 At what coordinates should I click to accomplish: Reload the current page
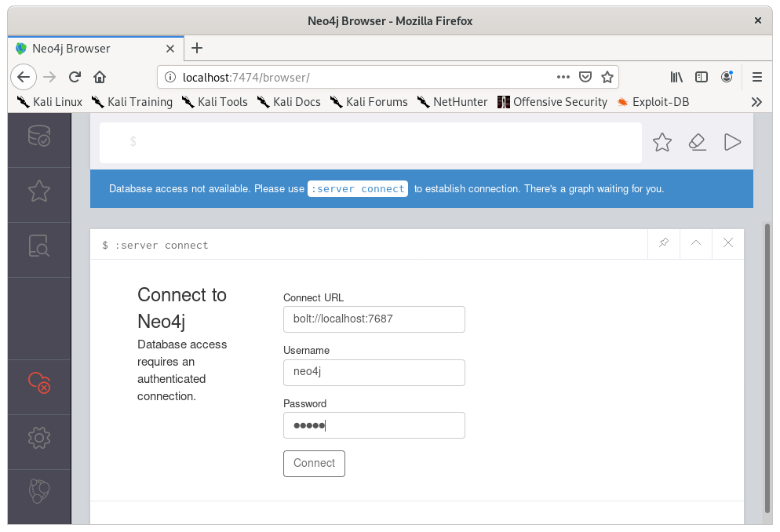(x=75, y=77)
